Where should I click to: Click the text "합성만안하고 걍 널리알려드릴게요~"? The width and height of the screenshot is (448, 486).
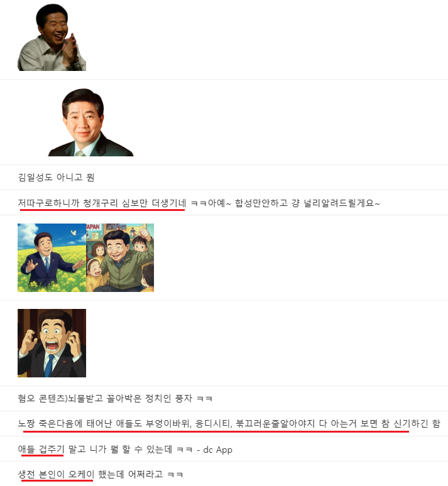307,203
